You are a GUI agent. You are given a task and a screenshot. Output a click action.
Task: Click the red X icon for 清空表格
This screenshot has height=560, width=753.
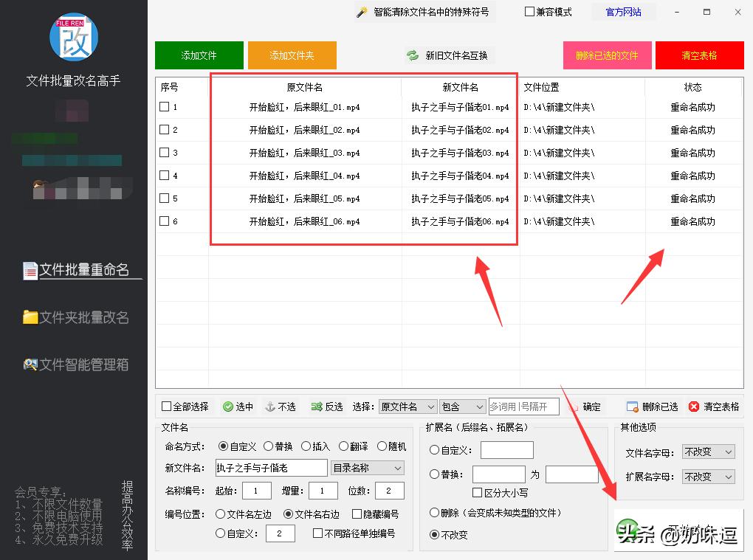[692, 405]
